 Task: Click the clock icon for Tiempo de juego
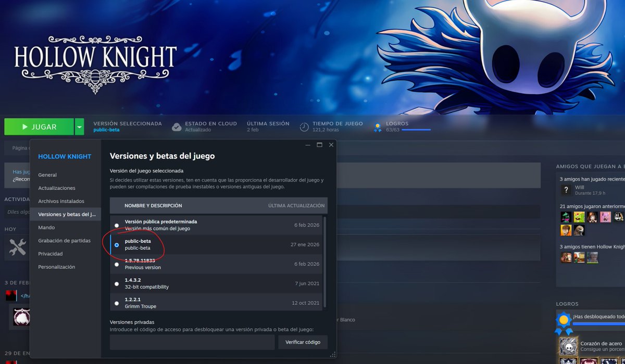tap(304, 127)
